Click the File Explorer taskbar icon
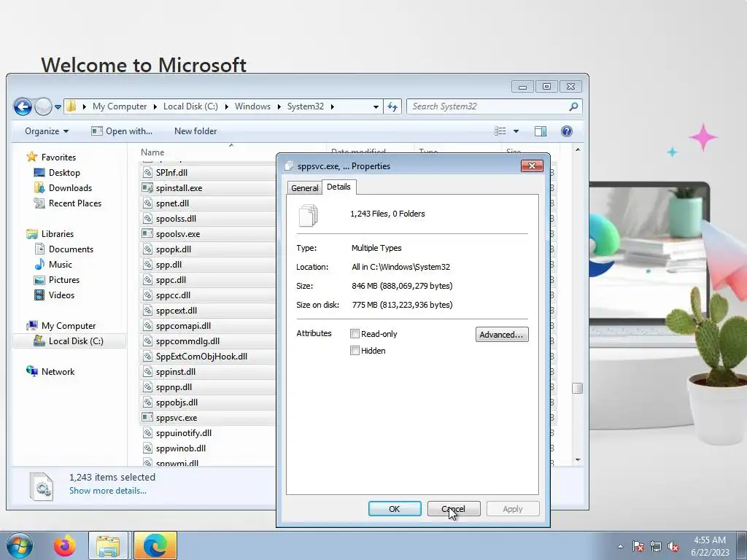747x560 pixels. 108,545
